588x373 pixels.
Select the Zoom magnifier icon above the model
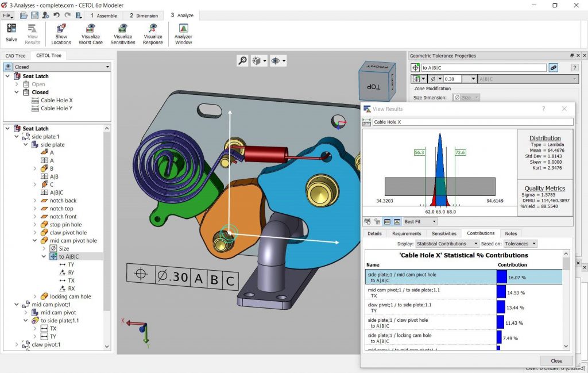(x=242, y=60)
